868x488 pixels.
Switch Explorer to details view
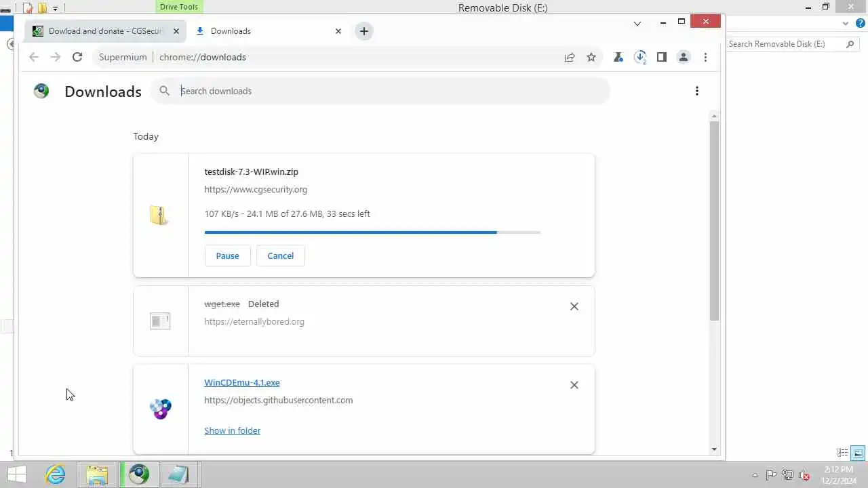843,453
